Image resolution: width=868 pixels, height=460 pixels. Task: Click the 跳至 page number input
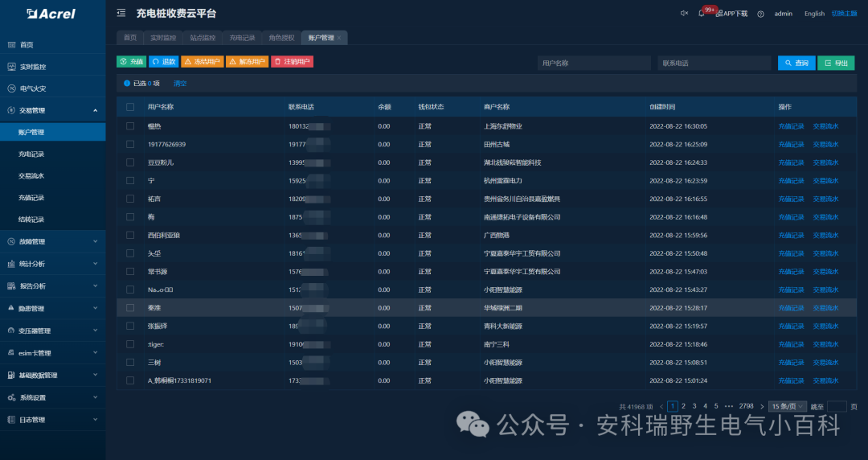click(x=837, y=406)
